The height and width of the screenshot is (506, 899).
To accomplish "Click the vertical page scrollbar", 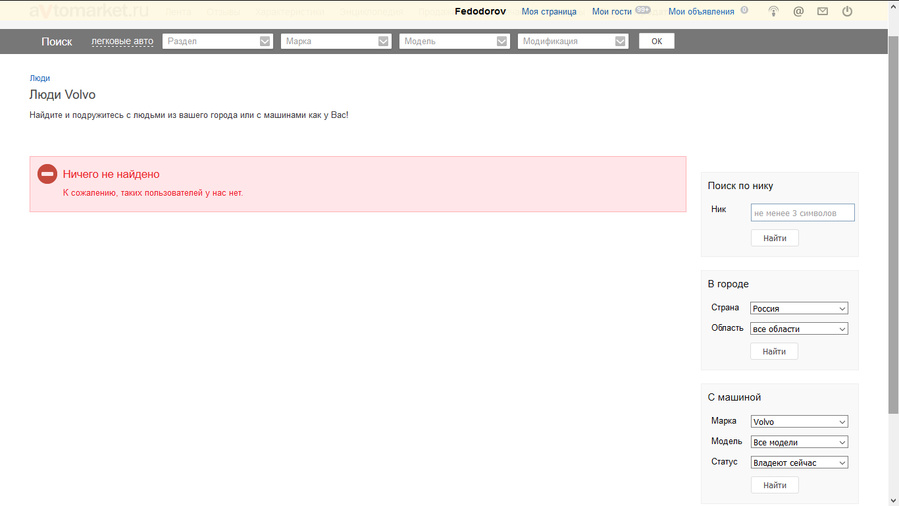I will 893,223.
